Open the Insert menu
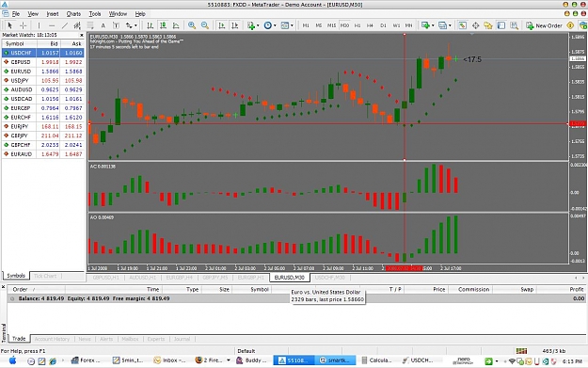Screen dimensions: 588x368 (53, 14)
